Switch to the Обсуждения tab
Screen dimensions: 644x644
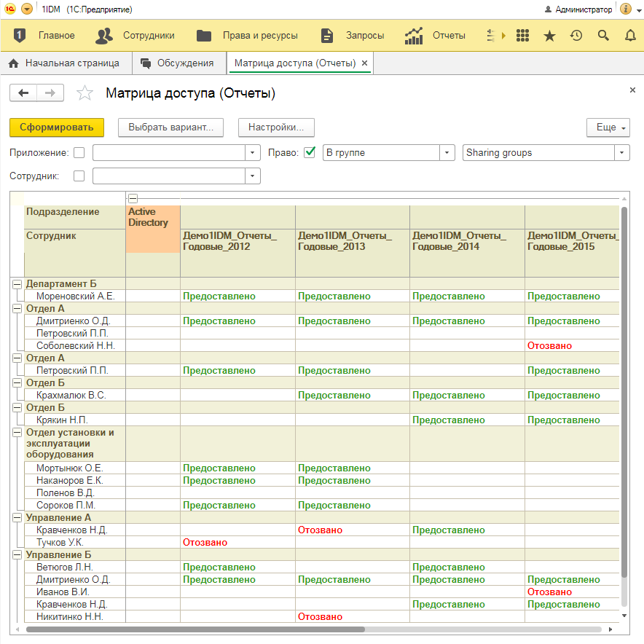pyautogui.click(x=178, y=63)
